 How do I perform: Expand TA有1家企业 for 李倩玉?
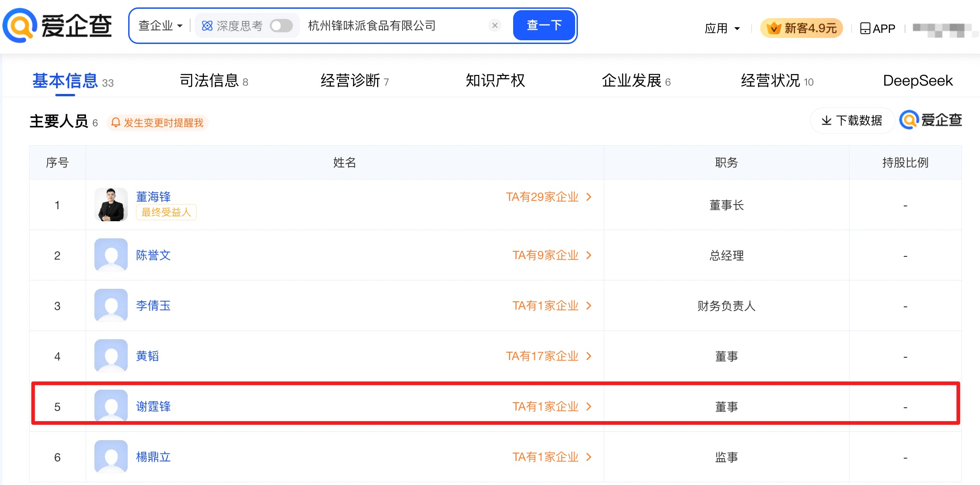(552, 305)
